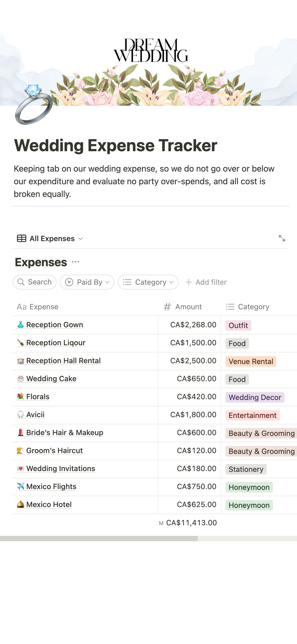Open the Paid By filter dropdown

pyautogui.click(x=87, y=282)
